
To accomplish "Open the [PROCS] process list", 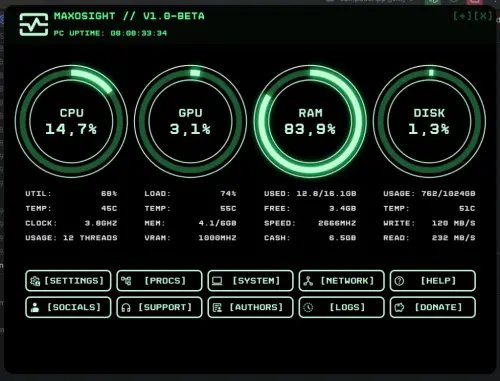I will [x=159, y=281].
